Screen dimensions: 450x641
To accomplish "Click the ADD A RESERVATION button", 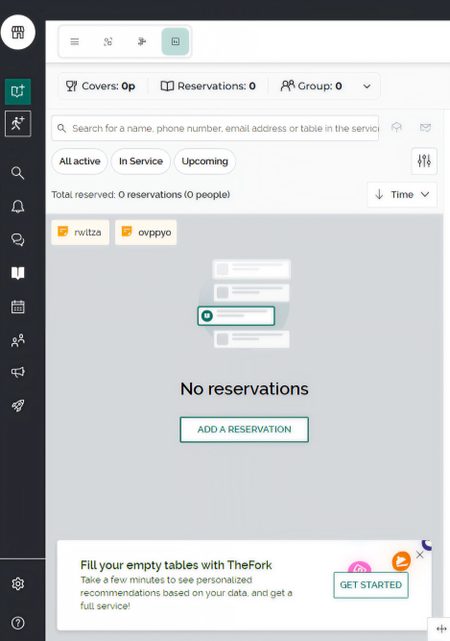I will click(244, 430).
